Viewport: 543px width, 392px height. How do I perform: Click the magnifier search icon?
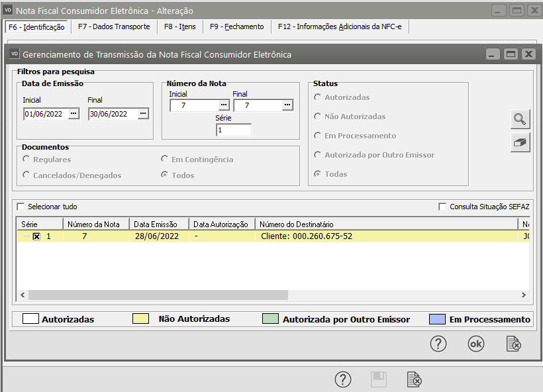pos(520,119)
